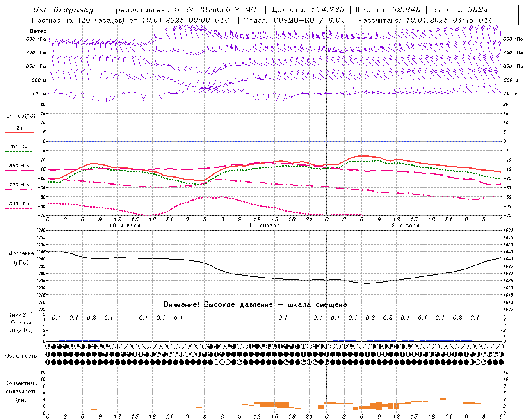
Task: Click the Ветер wind panel label
Action: click(x=38, y=31)
